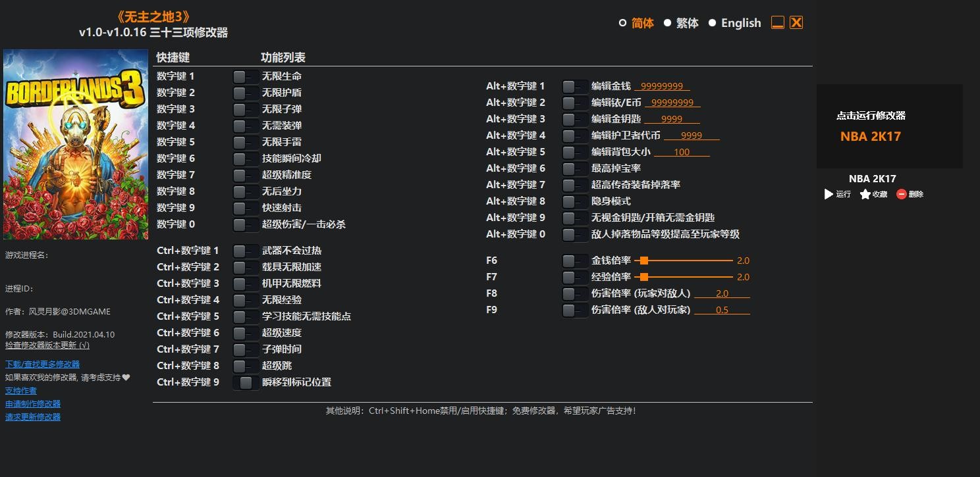Select the 繁体 language option

[681, 23]
